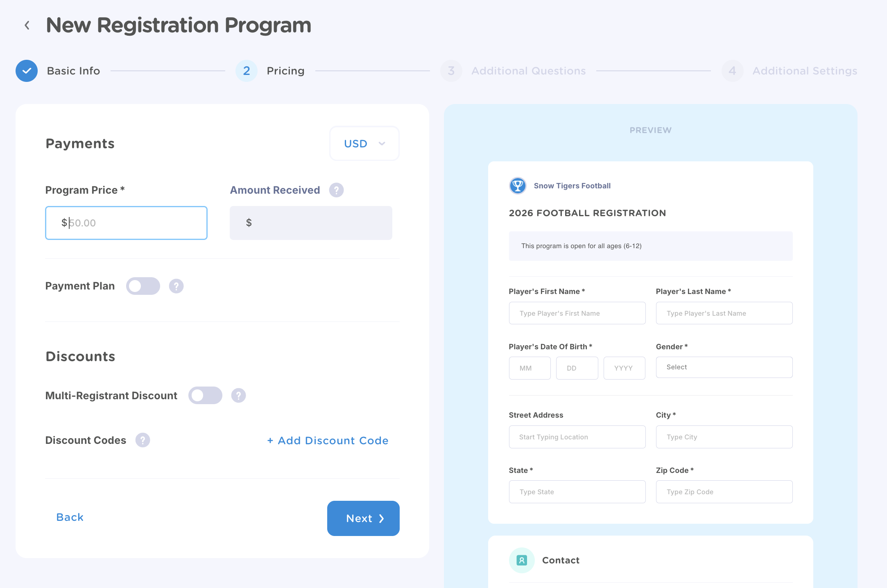887x588 pixels.
Task: Click the Back link
Action: click(70, 517)
